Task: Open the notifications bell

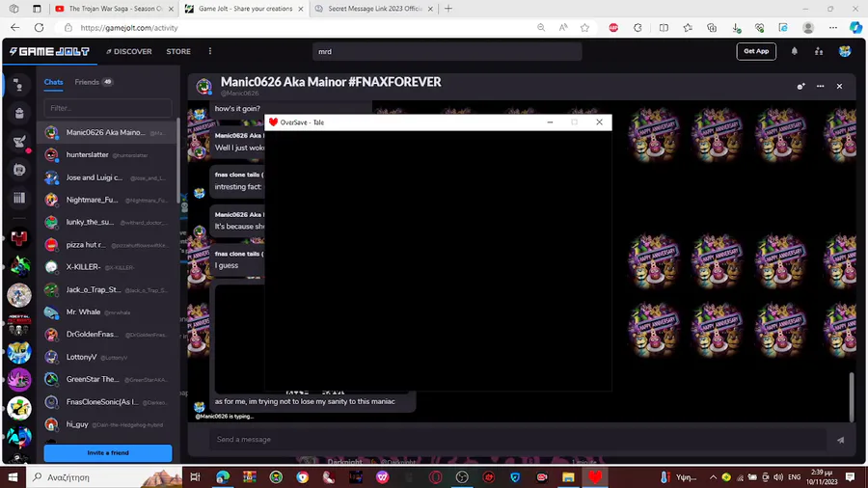Action: point(795,51)
